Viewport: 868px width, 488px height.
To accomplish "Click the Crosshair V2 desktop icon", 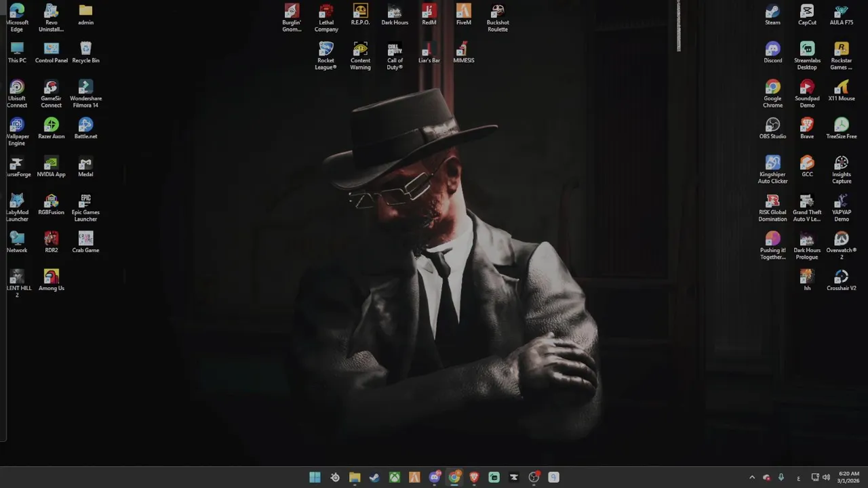I will click(x=842, y=281).
